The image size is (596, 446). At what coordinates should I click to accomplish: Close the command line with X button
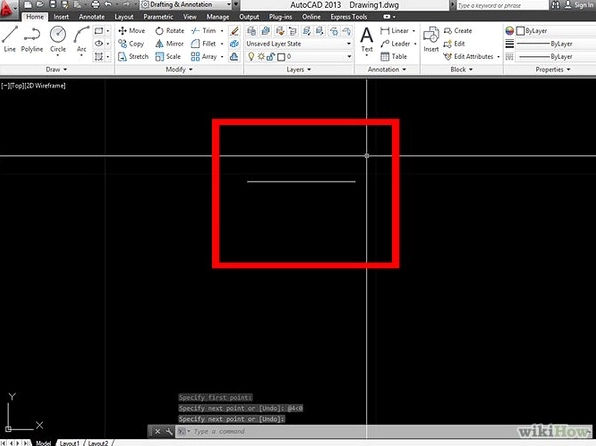(157, 432)
